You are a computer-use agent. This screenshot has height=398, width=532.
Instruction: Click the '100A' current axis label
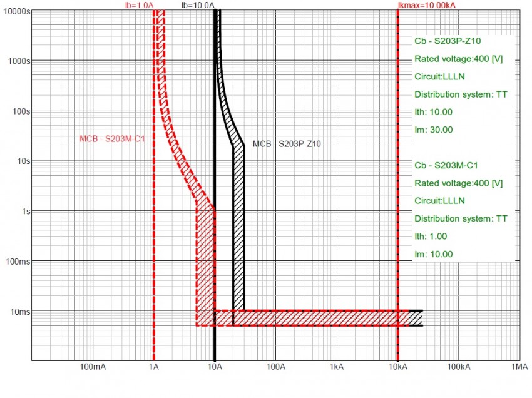point(275,367)
